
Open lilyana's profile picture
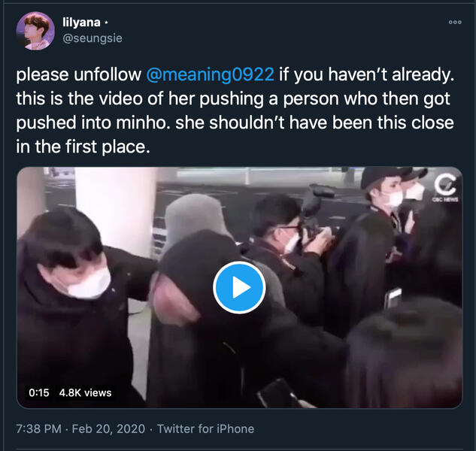[x=35, y=31]
